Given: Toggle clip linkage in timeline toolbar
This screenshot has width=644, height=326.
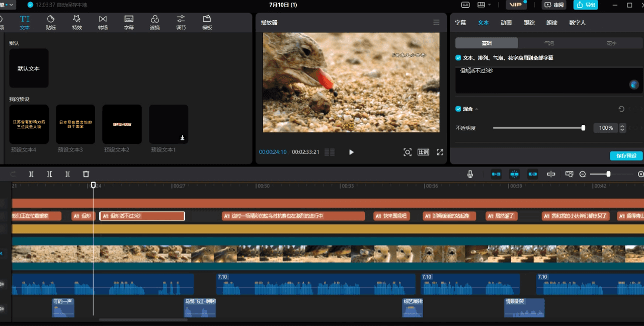Looking at the screenshot, I should pyautogui.click(x=532, y=174).
